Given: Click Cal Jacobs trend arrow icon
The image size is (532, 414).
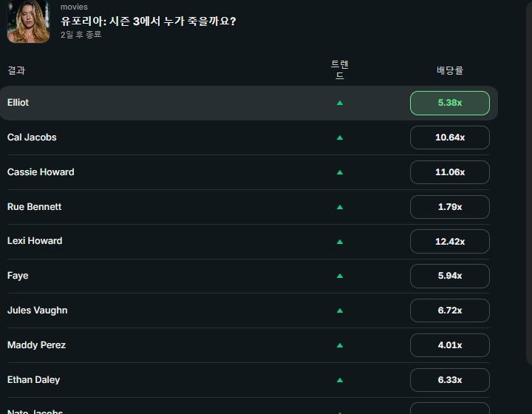Looking at the screenshot, I should tap(340, 138).
